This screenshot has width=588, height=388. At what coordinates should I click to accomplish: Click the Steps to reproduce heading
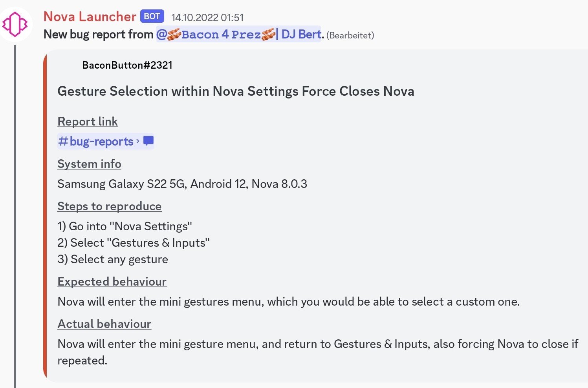point(110,206)
